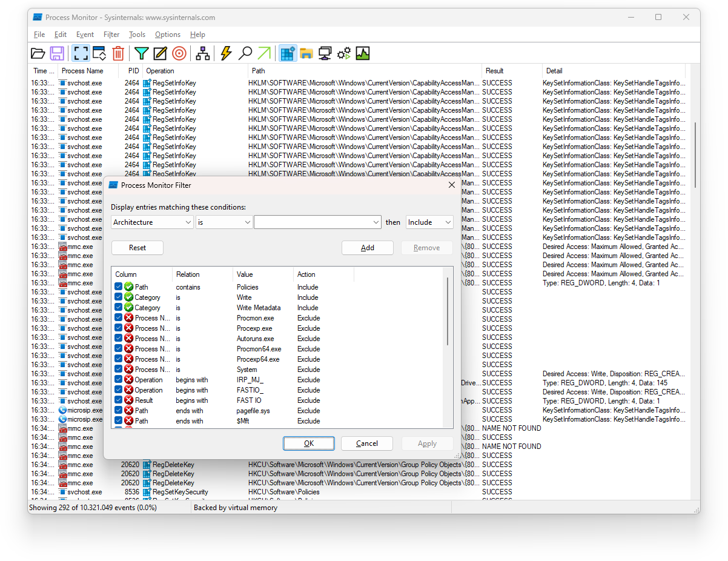728x561 pixels.
Task: Click the Reset button in filter dialog
Action: (x=137, y=248)
